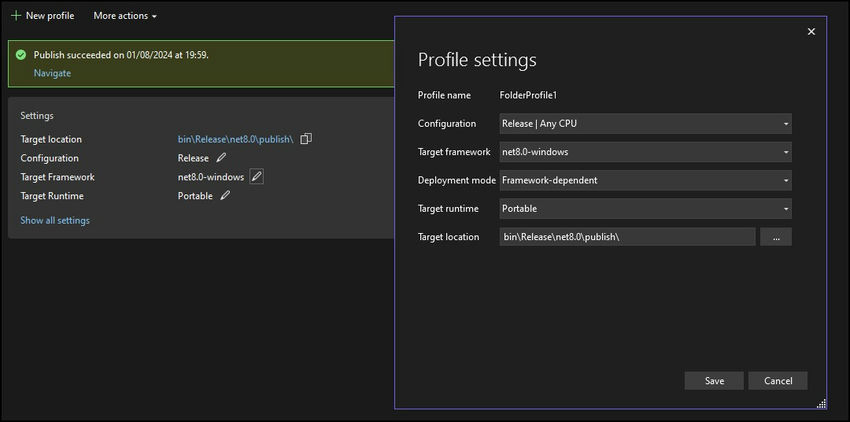This screenshot has width=850, height=422.
Task: Close the Profile settings dialog
Action: 811,31
